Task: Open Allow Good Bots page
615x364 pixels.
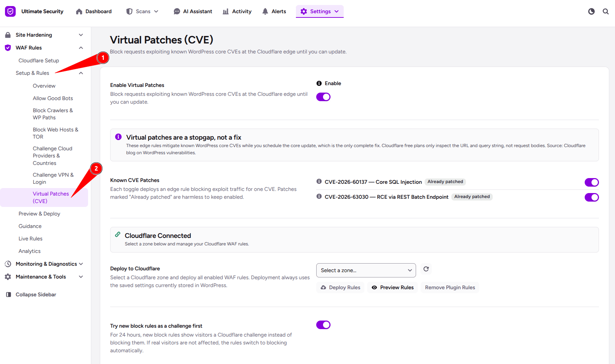Action: pyautogui.click(x=53, y=98)
